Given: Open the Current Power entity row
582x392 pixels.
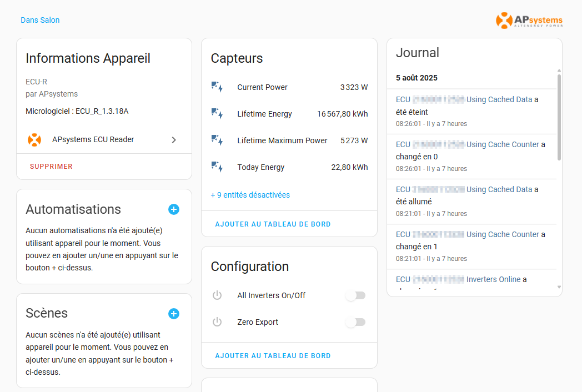Looking at the screenshot, I should tap(289, 87).
